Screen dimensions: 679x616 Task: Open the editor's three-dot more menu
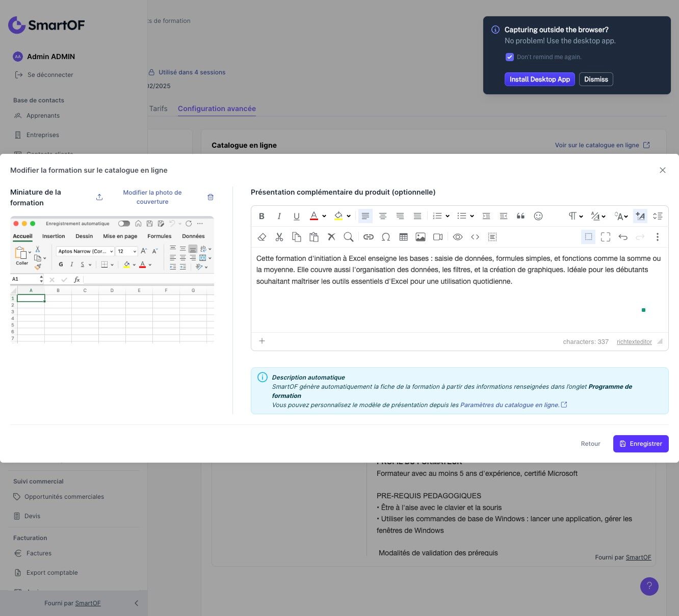658,237
